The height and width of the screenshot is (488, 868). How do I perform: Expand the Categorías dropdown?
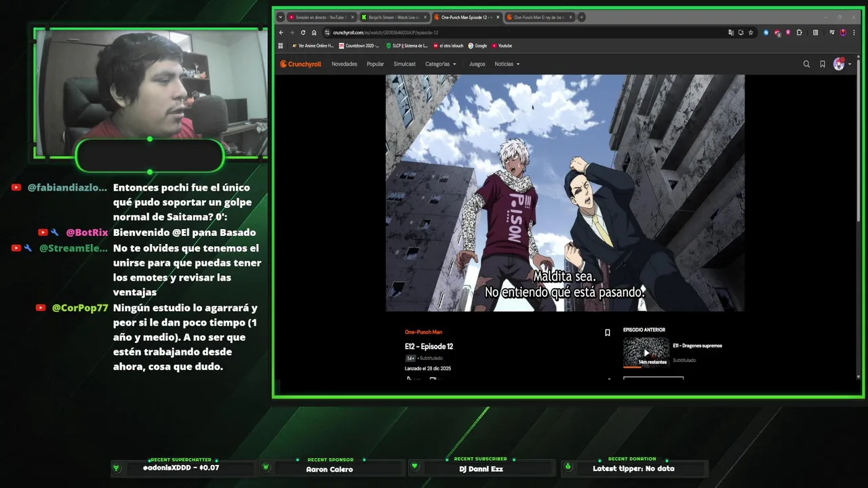tap(441, 64)
